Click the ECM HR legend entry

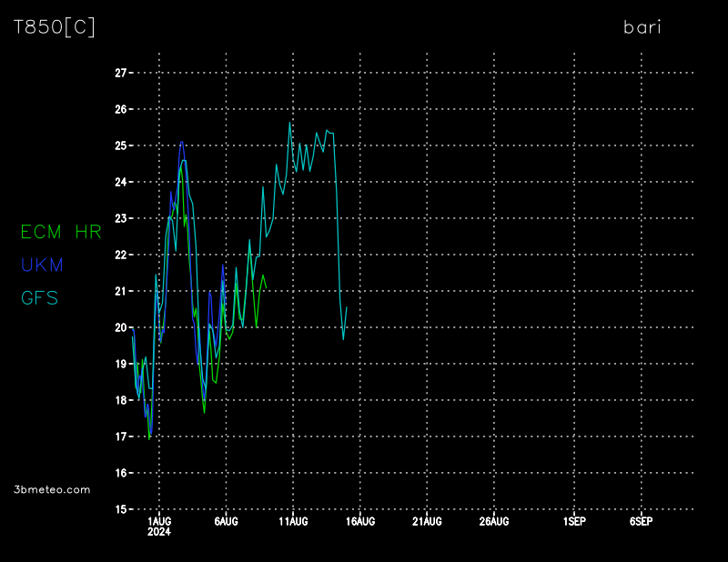[x=61, y=232]
